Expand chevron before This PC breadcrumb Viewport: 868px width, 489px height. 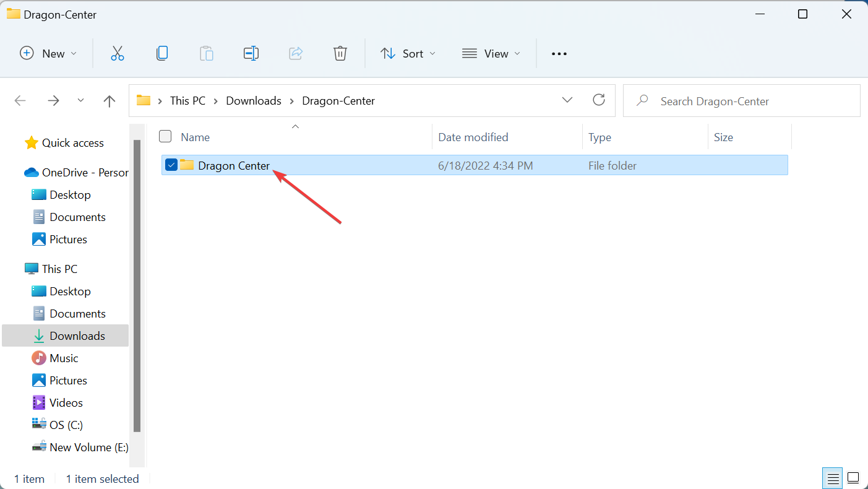[x=160, y=101]
